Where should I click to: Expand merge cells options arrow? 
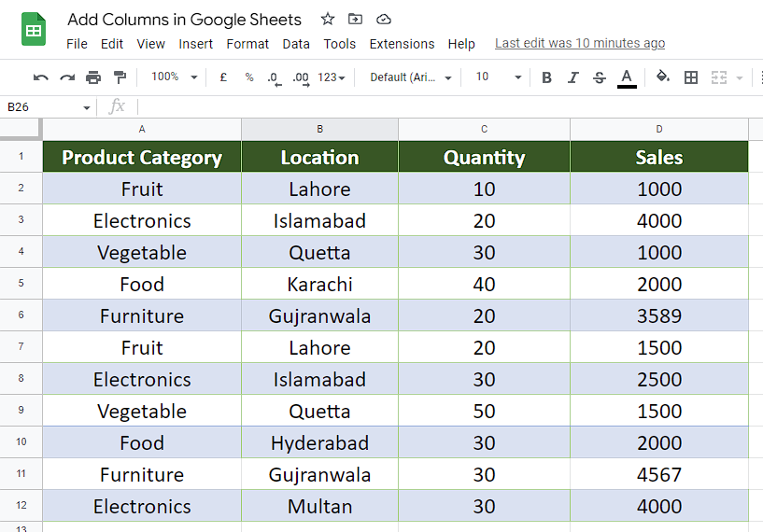pyautogui.click(x=740, y=77)
